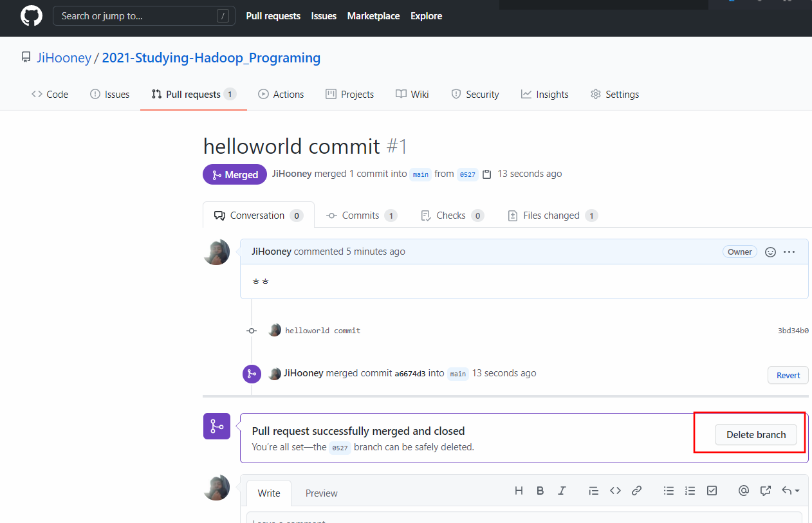Open the 2021-Studying-Hadoop_Programing repository link
Viewport: 812px width, 523px height.
tap(211, 58)
